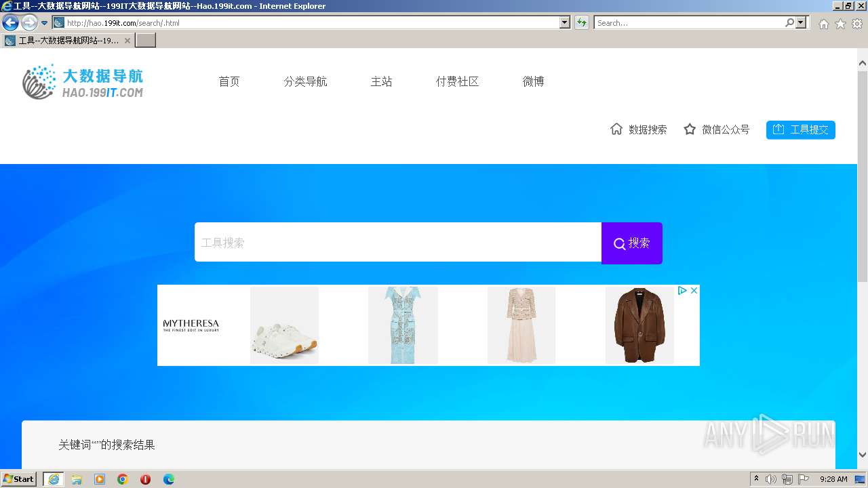868x488 pixels.
Task: Click the address bar URL field
Action: click(312, 23)
